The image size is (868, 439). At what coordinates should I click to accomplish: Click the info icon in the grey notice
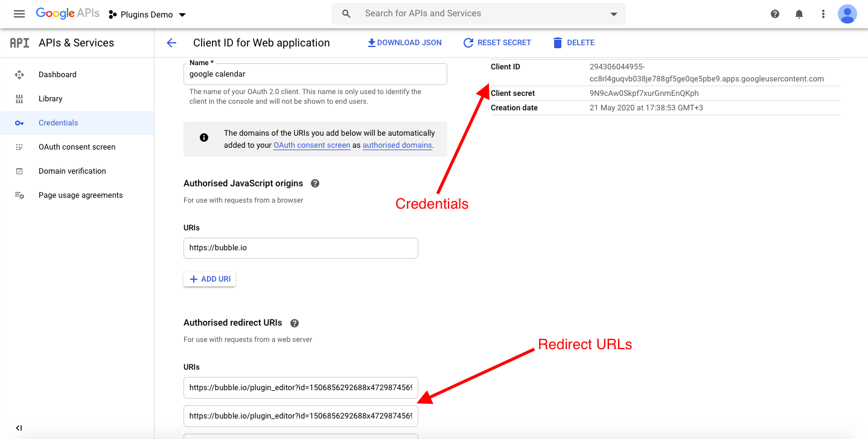(204, 137)
